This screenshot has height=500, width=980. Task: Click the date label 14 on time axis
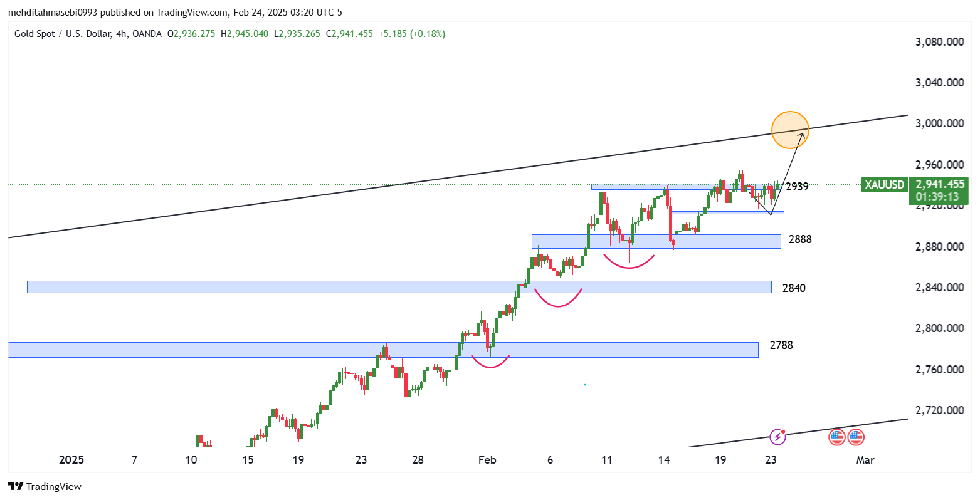coord(663,460)
